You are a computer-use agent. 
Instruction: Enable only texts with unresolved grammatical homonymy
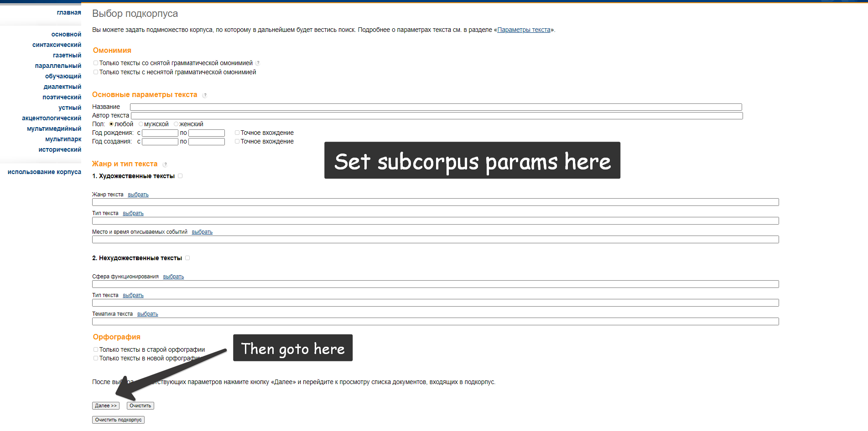coord(96,72)
